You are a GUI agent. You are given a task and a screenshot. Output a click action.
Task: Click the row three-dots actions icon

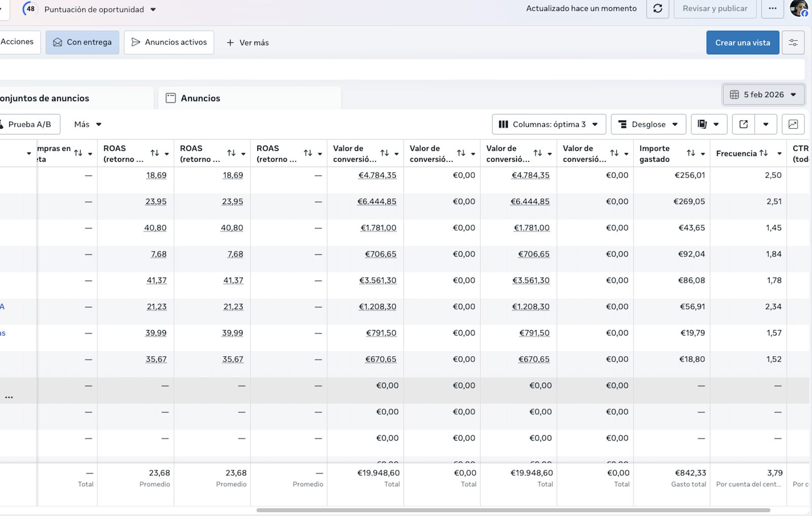tap(9, 397)
